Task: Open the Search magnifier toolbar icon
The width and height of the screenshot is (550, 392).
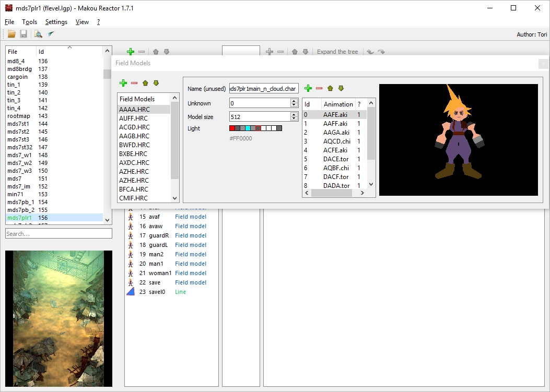Action: (x=38, y=34)
